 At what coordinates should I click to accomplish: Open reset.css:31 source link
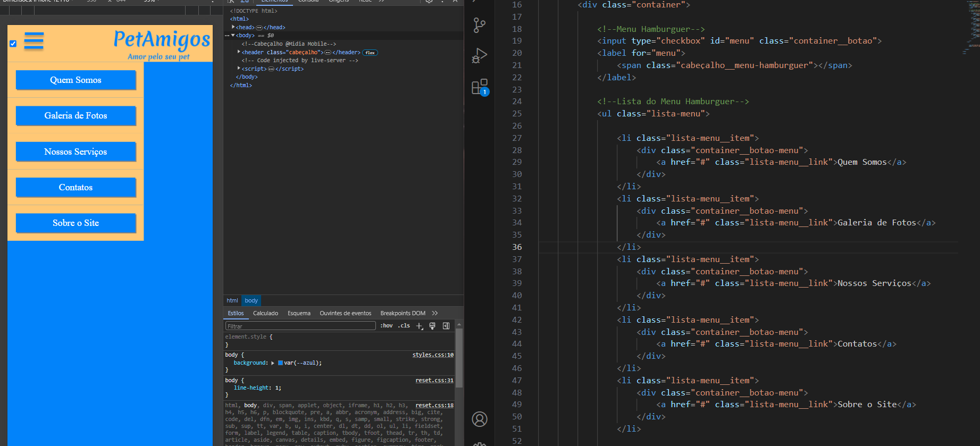tap(434, 380)
